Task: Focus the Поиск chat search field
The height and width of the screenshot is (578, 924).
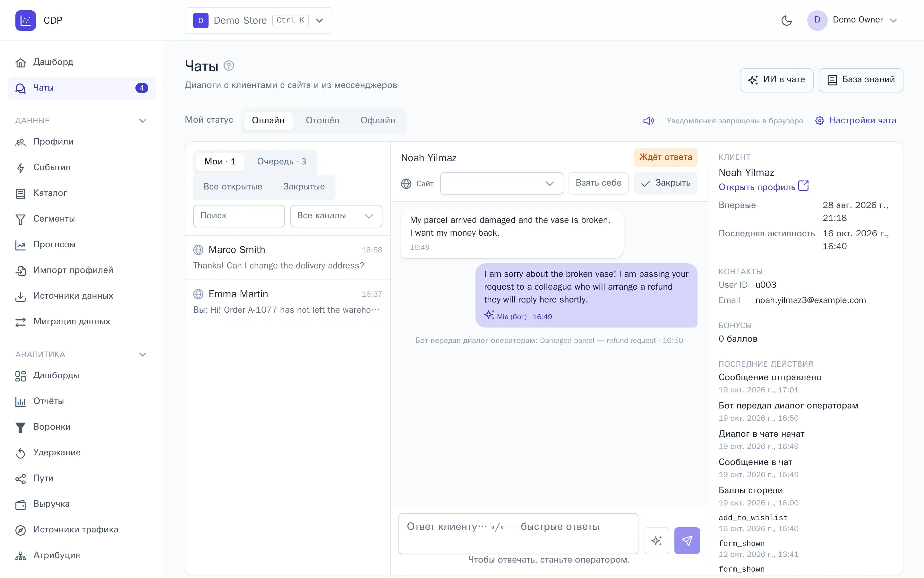Action: click(x=239, y=216)
